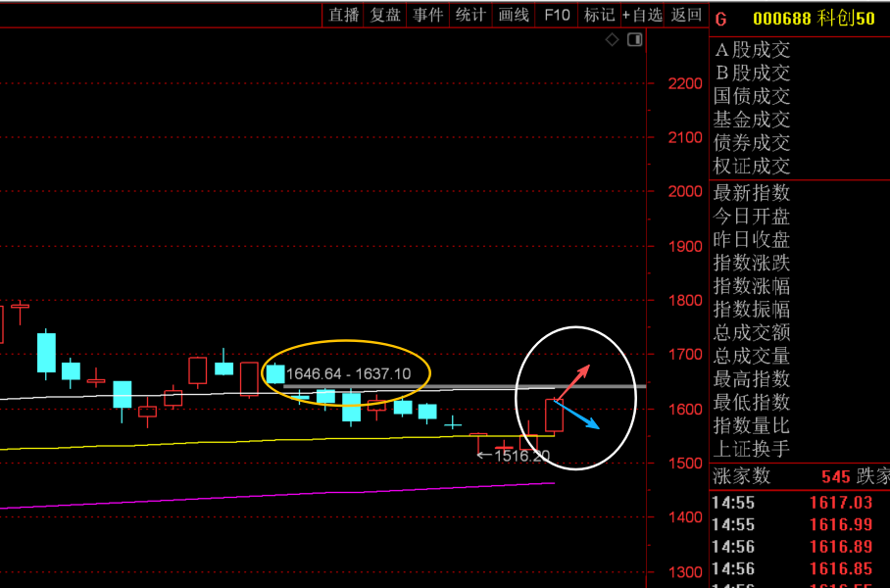Click the 总成交额 label
Screen dimensions: 890x588
tap(752, 332)
